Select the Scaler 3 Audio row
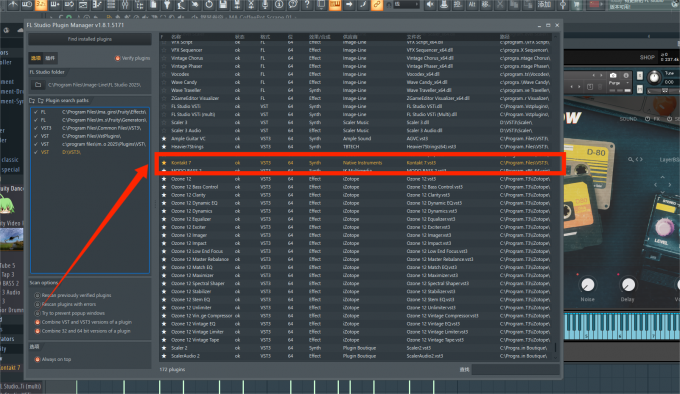Screen dimensions: 680x394 (356, 130)
